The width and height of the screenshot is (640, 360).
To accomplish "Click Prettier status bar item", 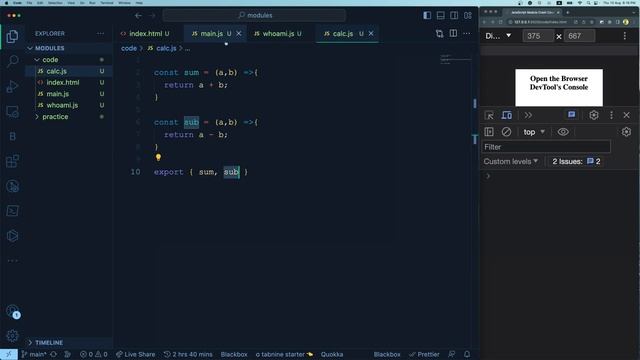I will (424, 354).
